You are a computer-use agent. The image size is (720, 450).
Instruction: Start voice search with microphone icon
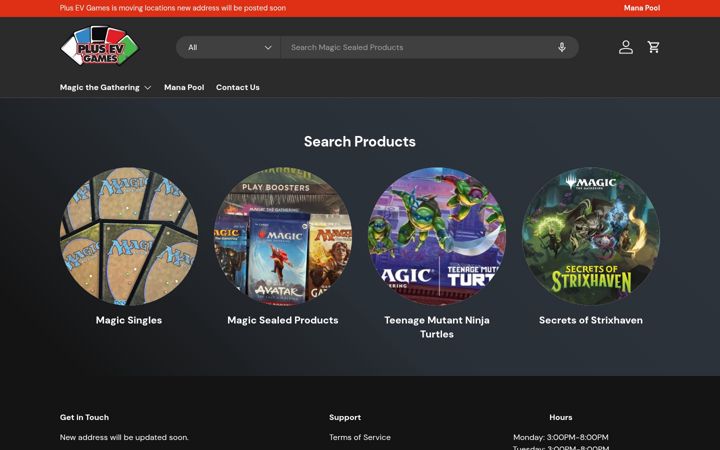[562, 47]
